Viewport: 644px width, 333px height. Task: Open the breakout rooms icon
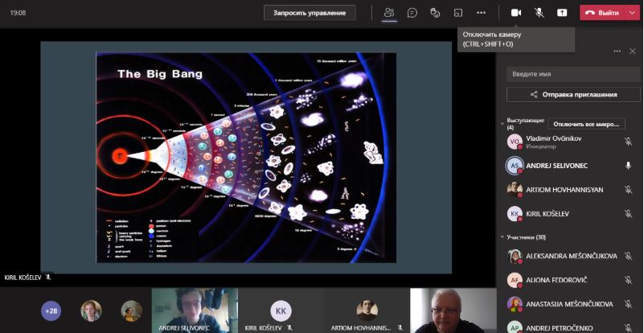tap(458, 13)
